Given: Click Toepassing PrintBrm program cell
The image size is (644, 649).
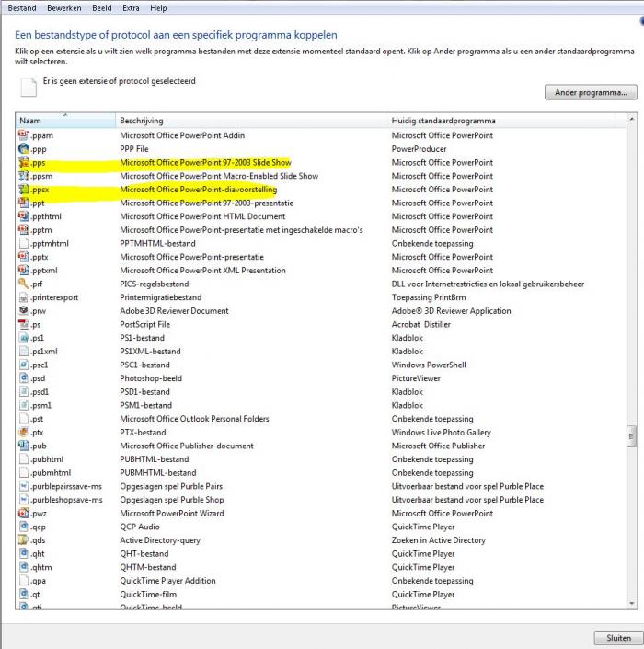Looking at the screenshot, I should tap(429, 297).
